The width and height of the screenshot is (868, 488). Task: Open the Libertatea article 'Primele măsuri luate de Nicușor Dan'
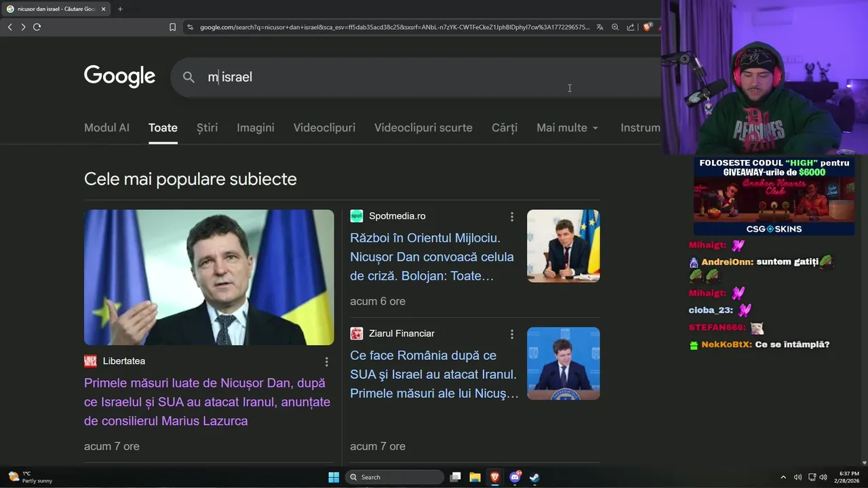click(x=207, y=402)
